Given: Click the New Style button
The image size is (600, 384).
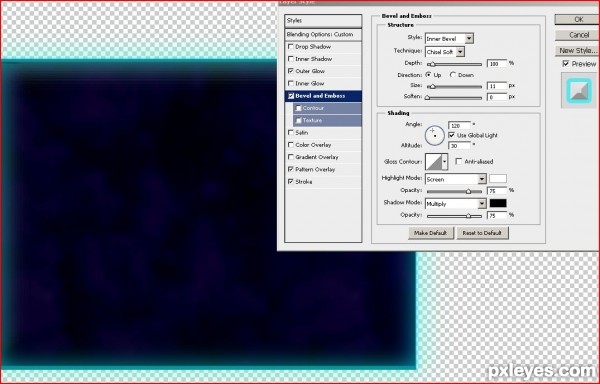Looking at the screenshot, I should tap(578, 50).
